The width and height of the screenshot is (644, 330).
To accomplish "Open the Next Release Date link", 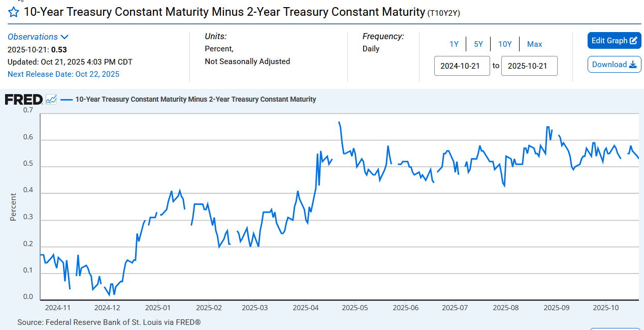I will pos(63,74).
